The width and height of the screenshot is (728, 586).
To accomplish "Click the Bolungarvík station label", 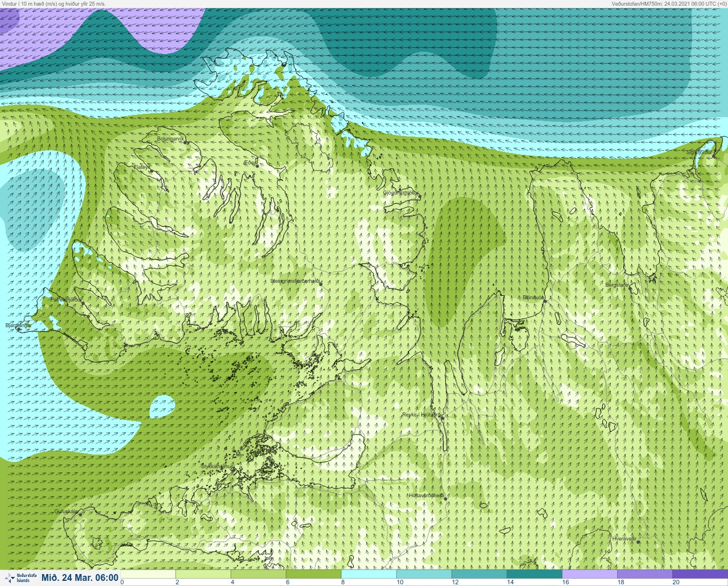I will (x=171, y=139).
